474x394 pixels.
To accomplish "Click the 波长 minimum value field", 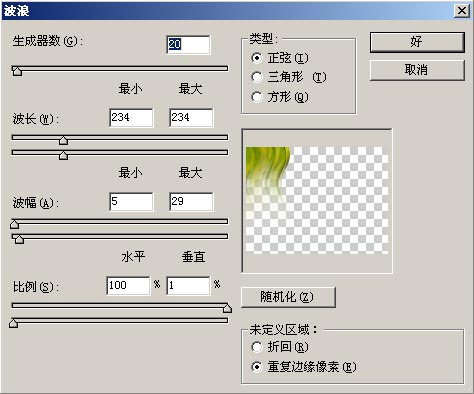I will pyautogui.click(x=131, y=117).
